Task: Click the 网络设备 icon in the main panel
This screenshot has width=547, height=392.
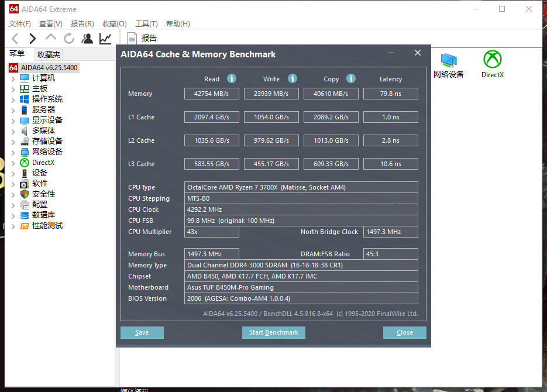Action: 449,60
